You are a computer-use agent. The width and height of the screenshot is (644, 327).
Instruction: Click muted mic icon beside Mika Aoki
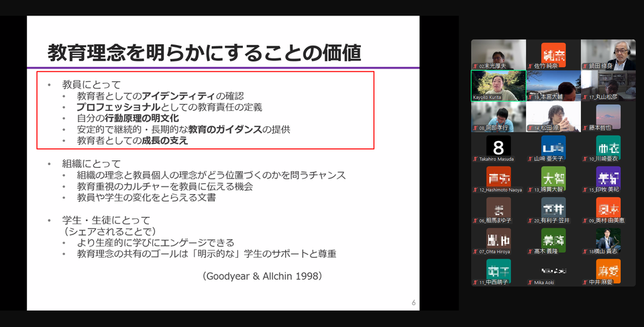(x=529, y=283)
